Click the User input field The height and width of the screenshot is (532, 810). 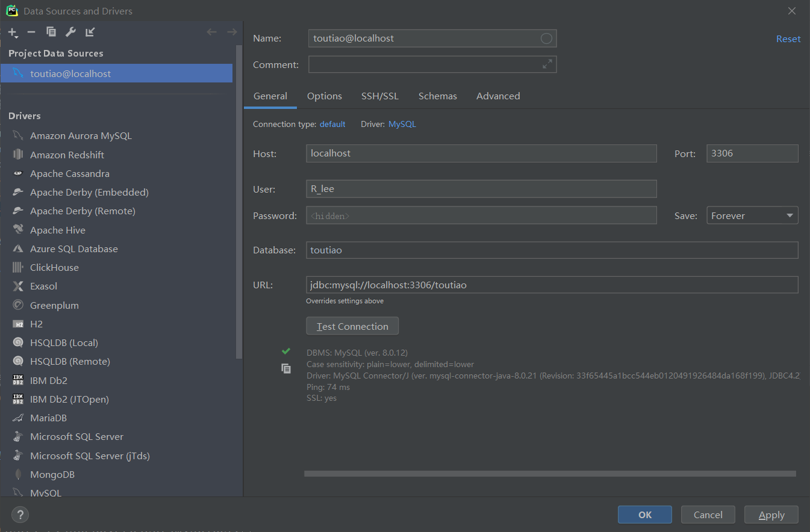tap(481, 188)
